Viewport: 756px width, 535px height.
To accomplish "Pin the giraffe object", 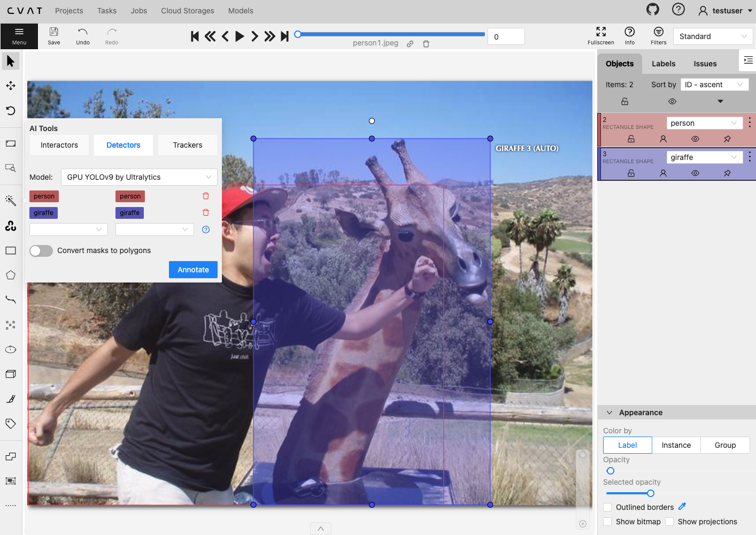I will [727, 173].
